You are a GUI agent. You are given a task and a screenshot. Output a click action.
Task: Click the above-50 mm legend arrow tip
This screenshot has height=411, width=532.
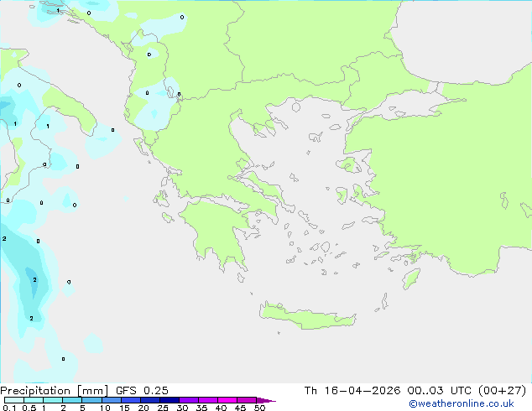266,400
